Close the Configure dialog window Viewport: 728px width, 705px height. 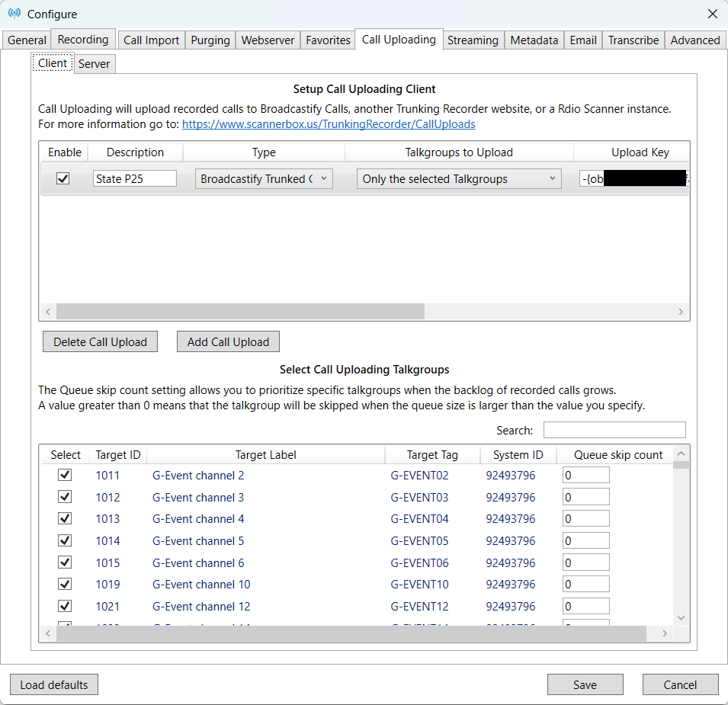(x=712, y=14)
